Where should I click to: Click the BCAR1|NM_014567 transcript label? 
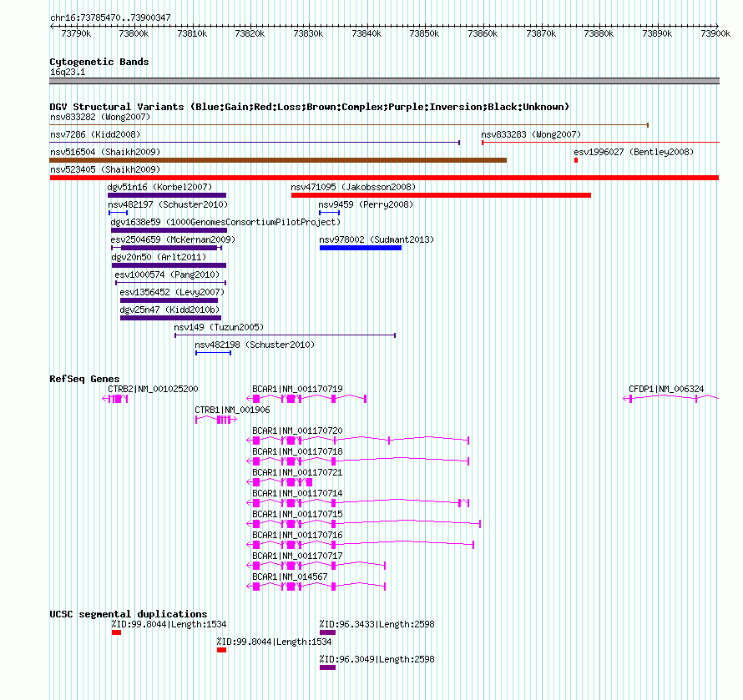[290, 577]
